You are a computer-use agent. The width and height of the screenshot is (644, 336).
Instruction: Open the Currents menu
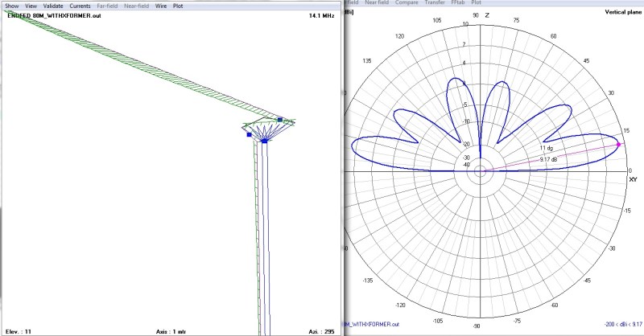(80, 6)
